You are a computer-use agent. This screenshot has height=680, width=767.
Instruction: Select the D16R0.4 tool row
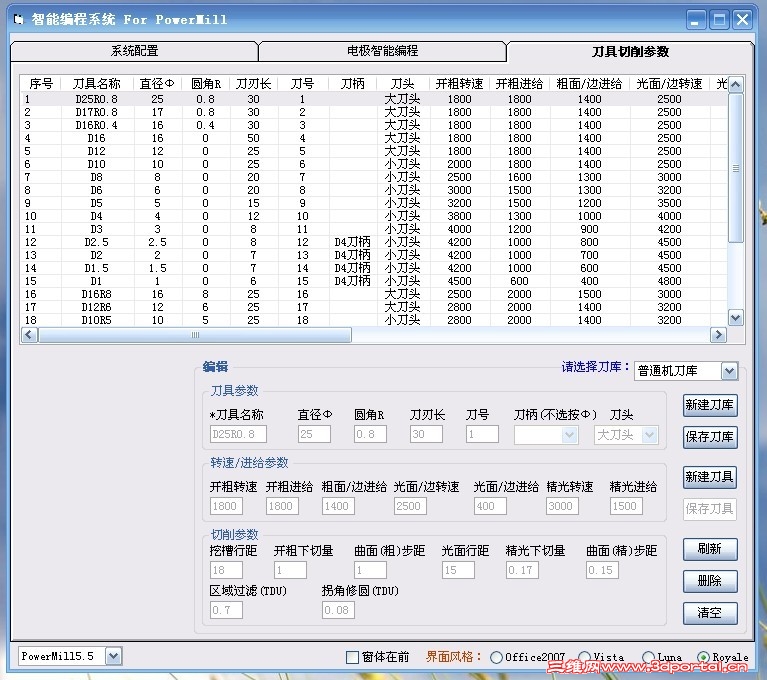(x=374, y=125)
